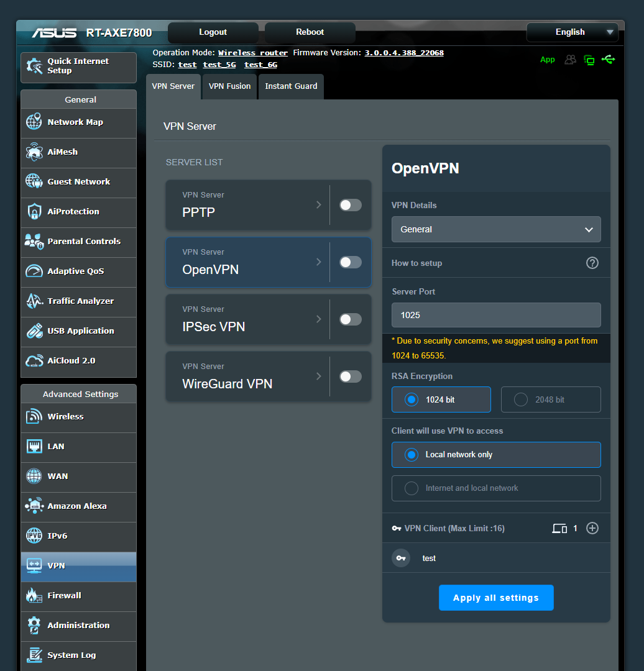Click Apply all settings button
This screenshot has width=644, height=671.
pyautogui.click(x=496, y=598)
